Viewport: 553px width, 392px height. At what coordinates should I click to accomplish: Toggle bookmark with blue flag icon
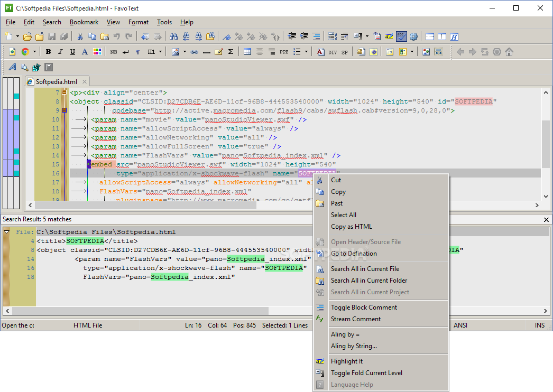click(226, 36)
